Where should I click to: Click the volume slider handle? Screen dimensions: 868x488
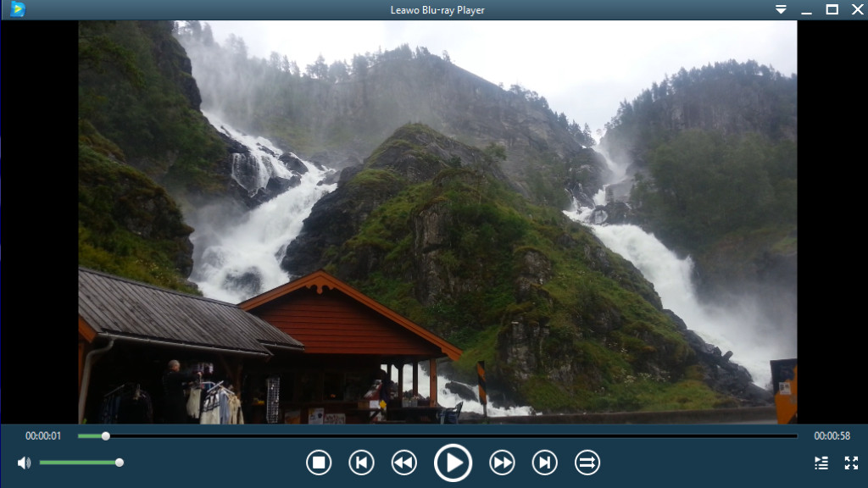pyautogui.click(x=119, y=463)
